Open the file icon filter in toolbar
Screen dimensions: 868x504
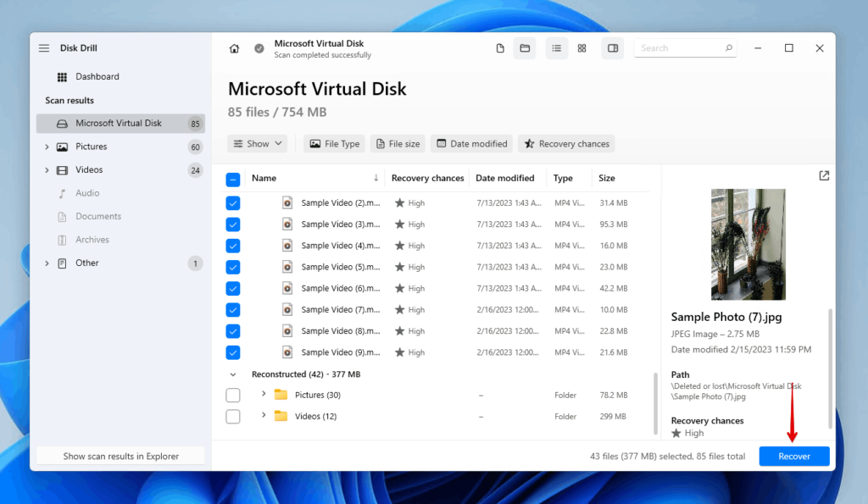pyautogui.click(x=500, y=48)
